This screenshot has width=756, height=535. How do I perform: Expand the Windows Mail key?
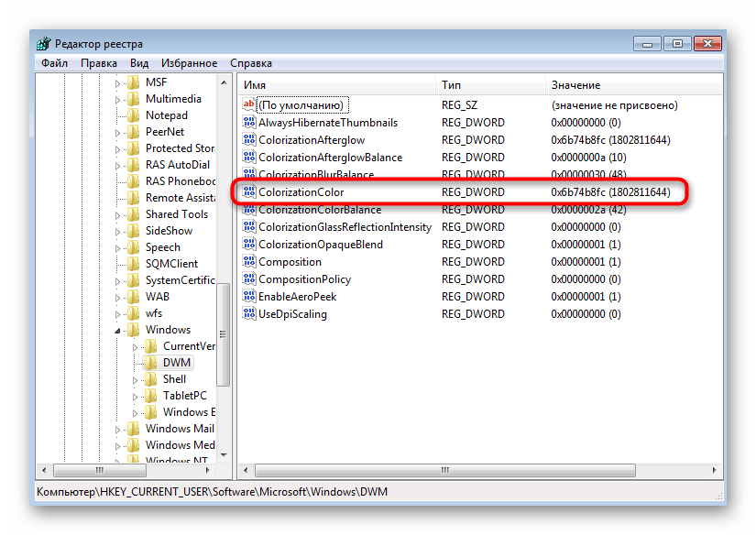pos(117,430)
